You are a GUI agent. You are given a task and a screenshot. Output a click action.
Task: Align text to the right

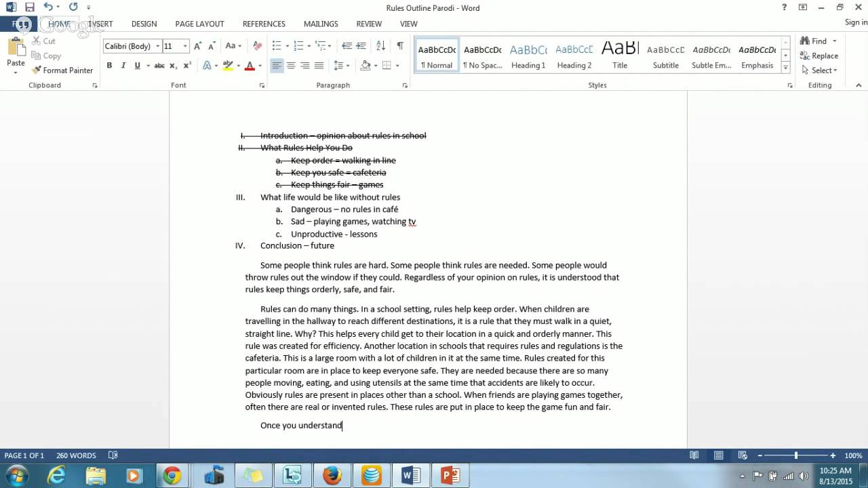305,66
